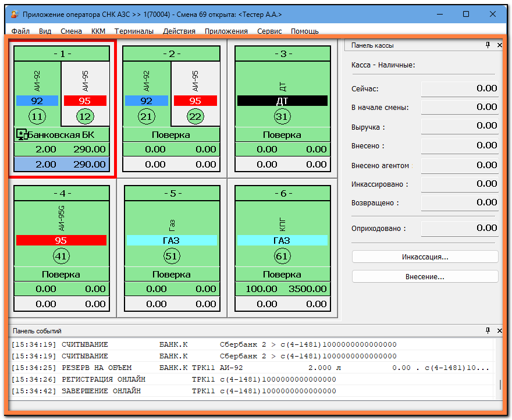Click the black ДТ fuel color bar

(282, 101)
